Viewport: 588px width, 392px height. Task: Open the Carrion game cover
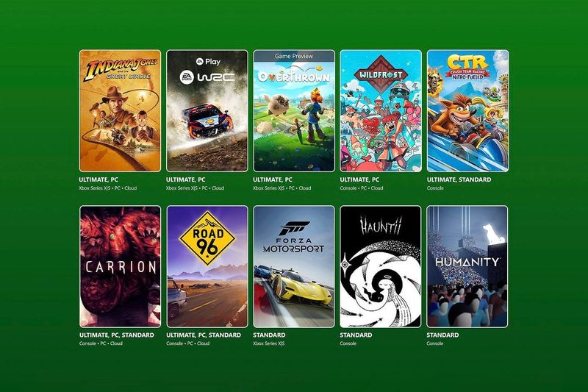(120, 266)
